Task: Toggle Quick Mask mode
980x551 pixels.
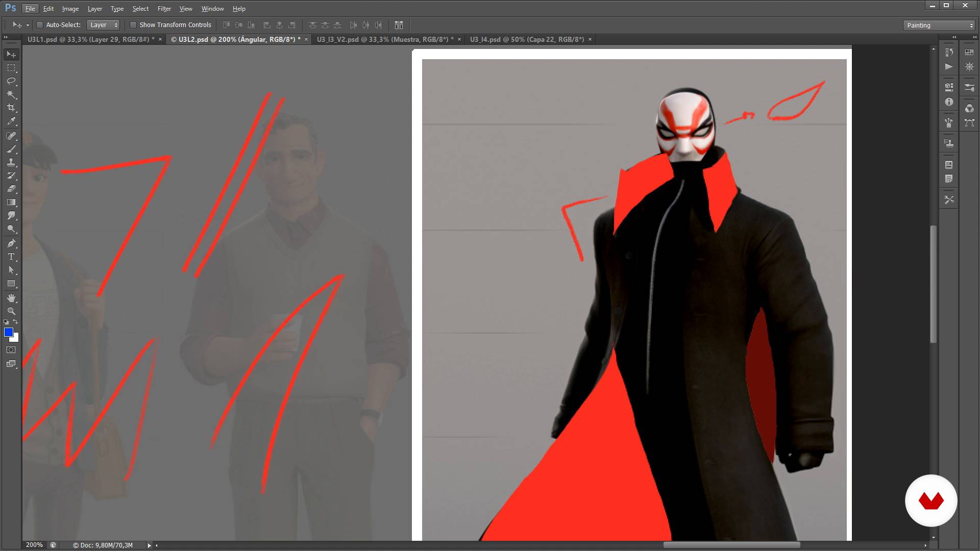Action: (11, 350)
